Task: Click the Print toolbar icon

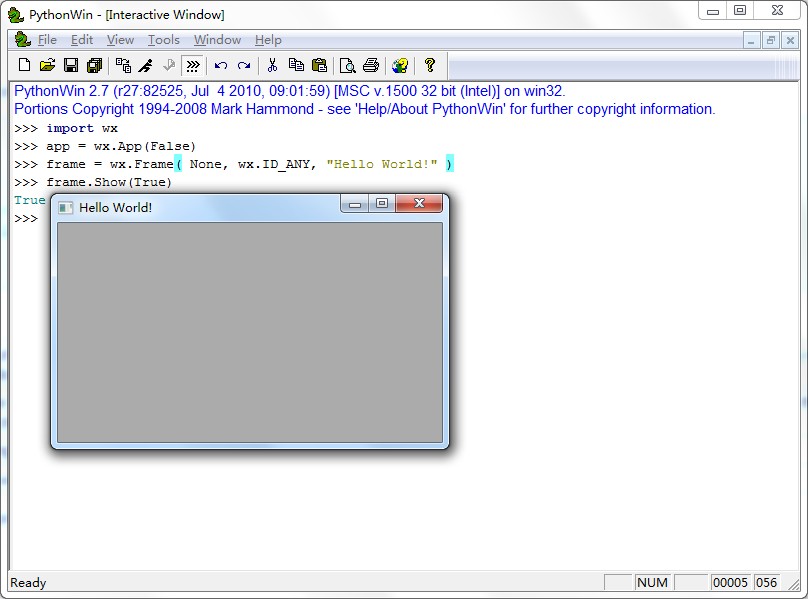Action: click(x=371, y=65)
